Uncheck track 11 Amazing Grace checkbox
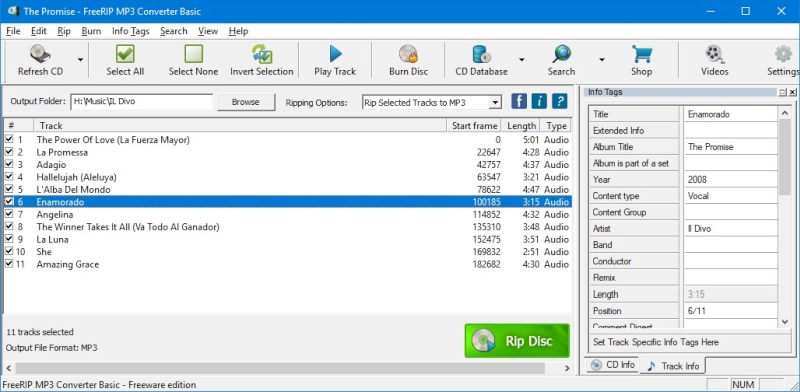 point(9,264)
